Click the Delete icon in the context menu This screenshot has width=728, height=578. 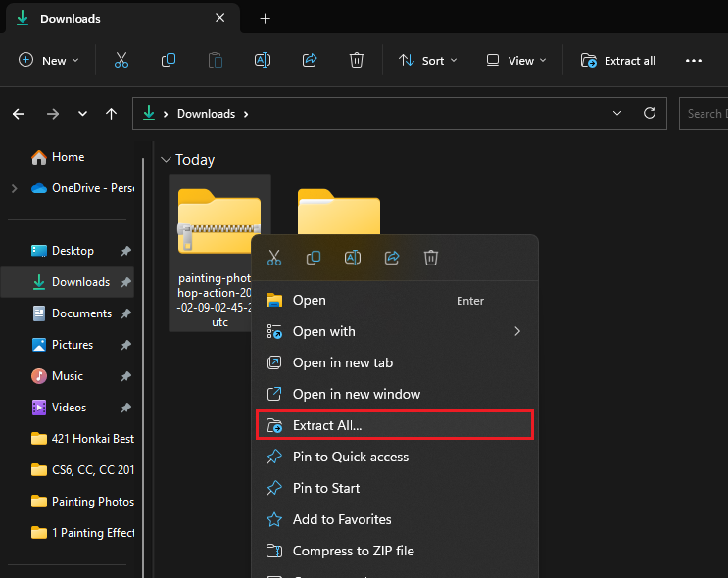(x=431, y=259)
